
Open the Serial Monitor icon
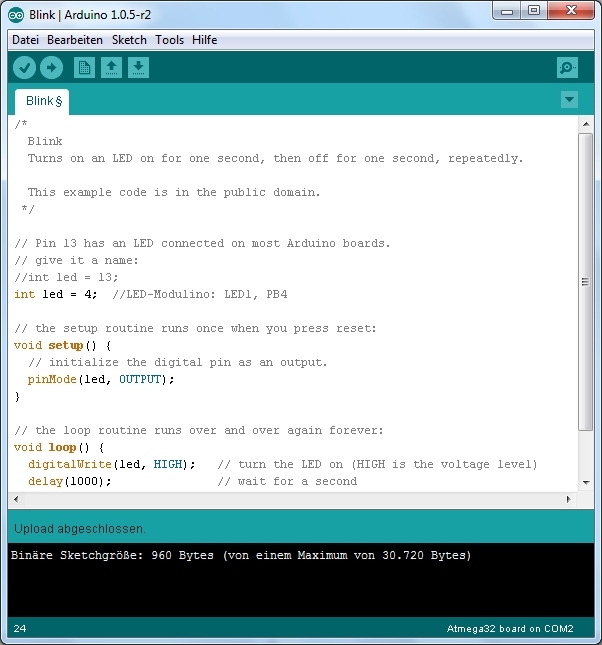point(567,67)
